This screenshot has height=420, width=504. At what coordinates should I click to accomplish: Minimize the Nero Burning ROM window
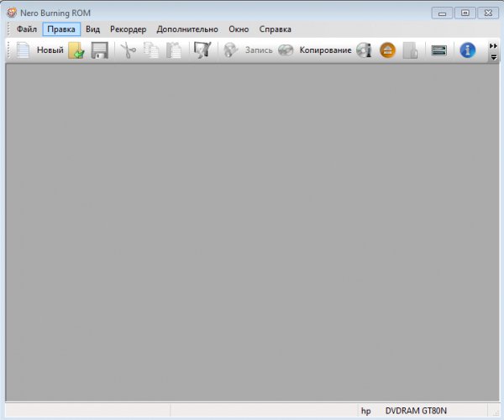pyautogui.click(x=443, y=13)
